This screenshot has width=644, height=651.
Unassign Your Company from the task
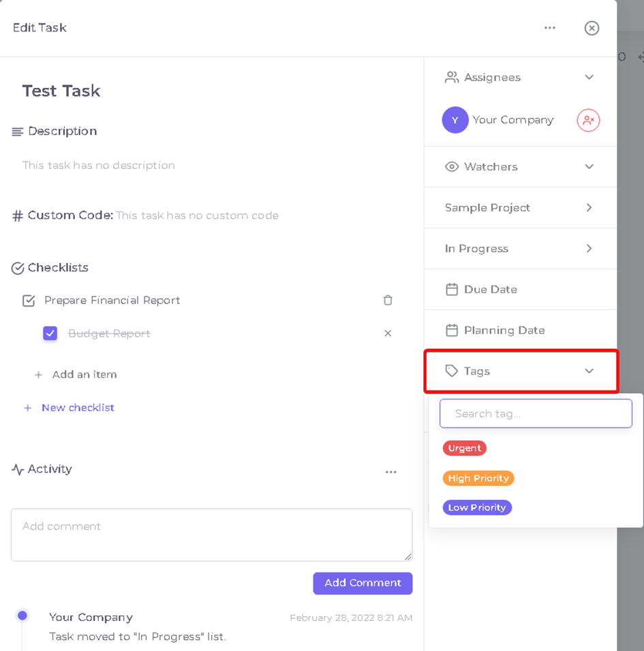588,121
